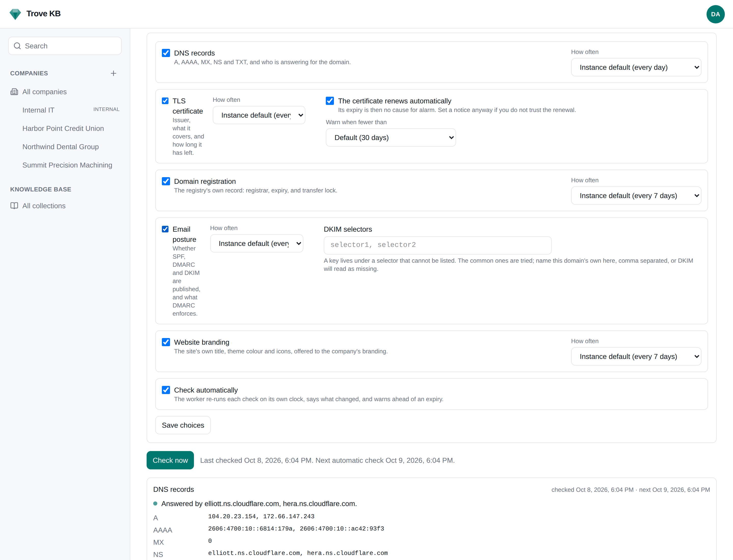This screenshot has height=560, width=733.
Task: Click the 'Last checked Oct 8, 2026' status text
Action: pyautogui.click(x=327, y=460)
